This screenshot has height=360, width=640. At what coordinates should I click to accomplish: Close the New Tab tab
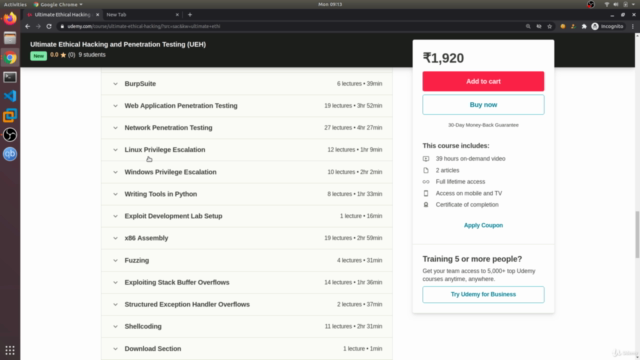177,15
